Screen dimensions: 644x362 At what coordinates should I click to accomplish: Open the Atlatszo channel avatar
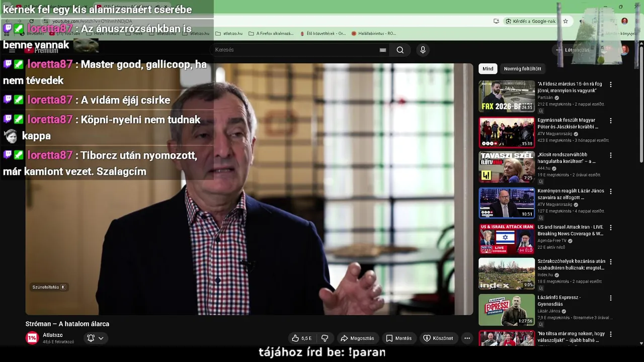pos(32,338)
